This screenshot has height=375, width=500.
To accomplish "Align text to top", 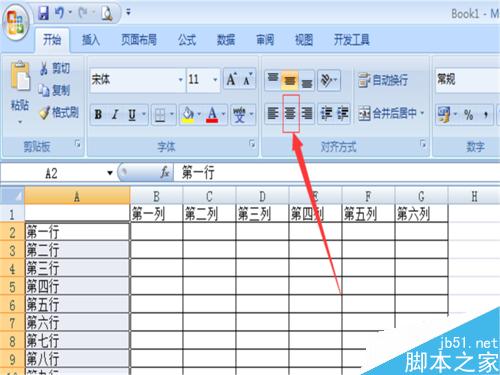I will click(x=273, y=79).
